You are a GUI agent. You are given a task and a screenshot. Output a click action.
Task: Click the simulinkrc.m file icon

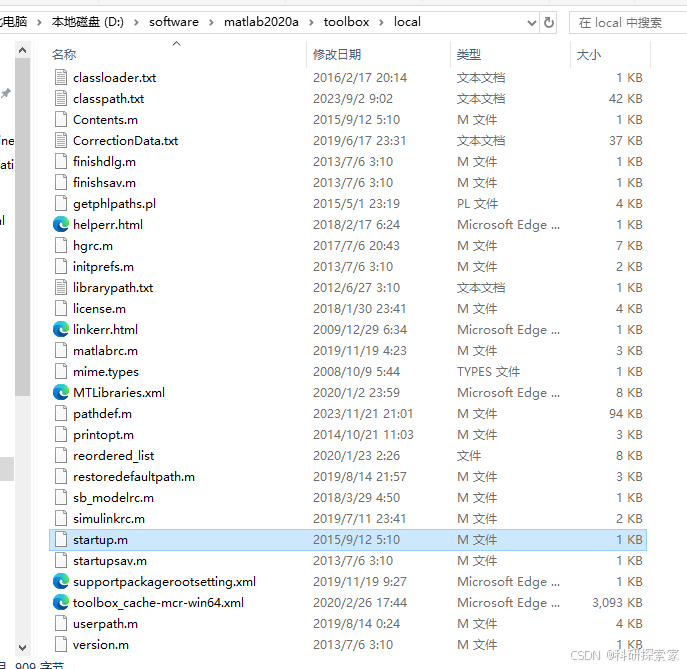[x=61, y=519]
